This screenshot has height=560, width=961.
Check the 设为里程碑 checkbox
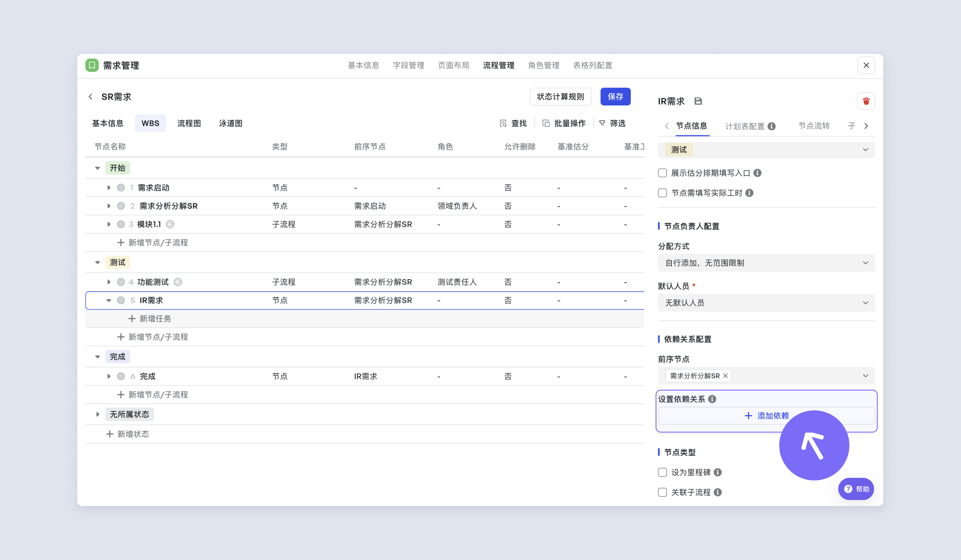pyautogui.click(x=662, y=472)
